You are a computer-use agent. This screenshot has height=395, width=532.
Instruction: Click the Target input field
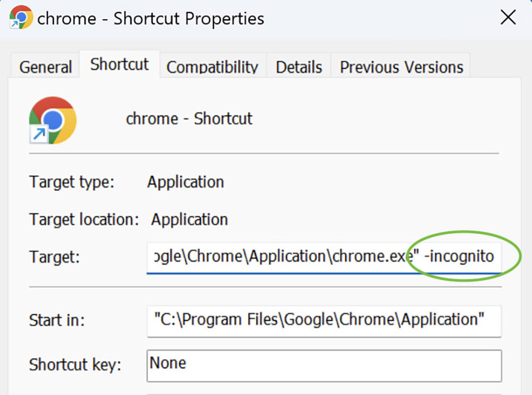324,258
